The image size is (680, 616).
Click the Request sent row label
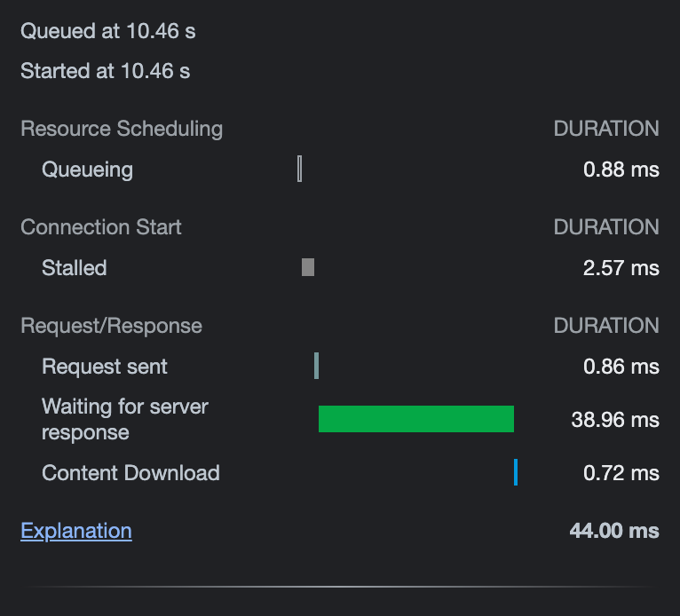click(105, 367)
